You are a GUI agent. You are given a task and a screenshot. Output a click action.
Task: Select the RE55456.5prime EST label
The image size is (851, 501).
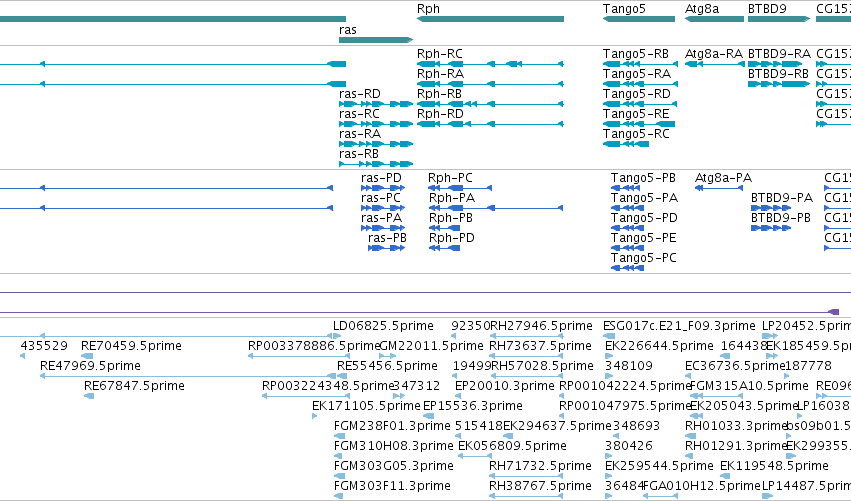(388, 366)
